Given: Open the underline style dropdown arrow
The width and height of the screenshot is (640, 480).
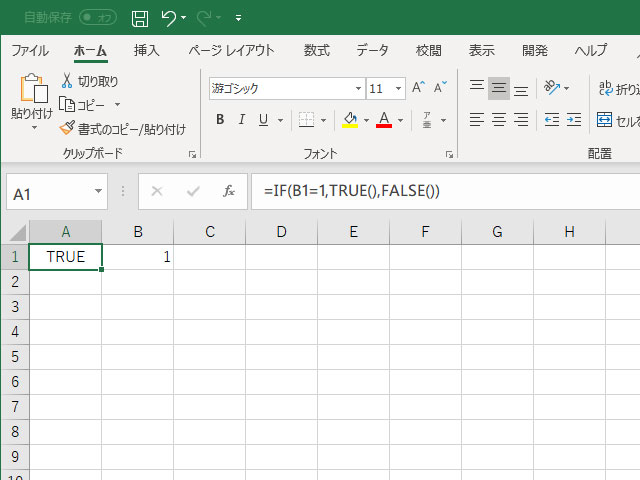Looking at the screenshot, I should coord(280,120).
